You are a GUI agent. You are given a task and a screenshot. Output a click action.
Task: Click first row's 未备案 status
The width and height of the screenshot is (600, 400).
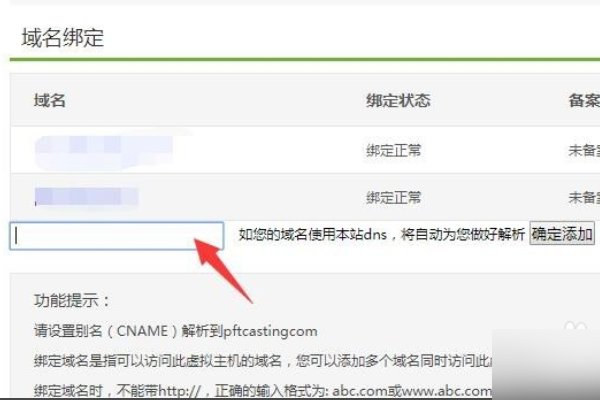(x=584, y=150)
